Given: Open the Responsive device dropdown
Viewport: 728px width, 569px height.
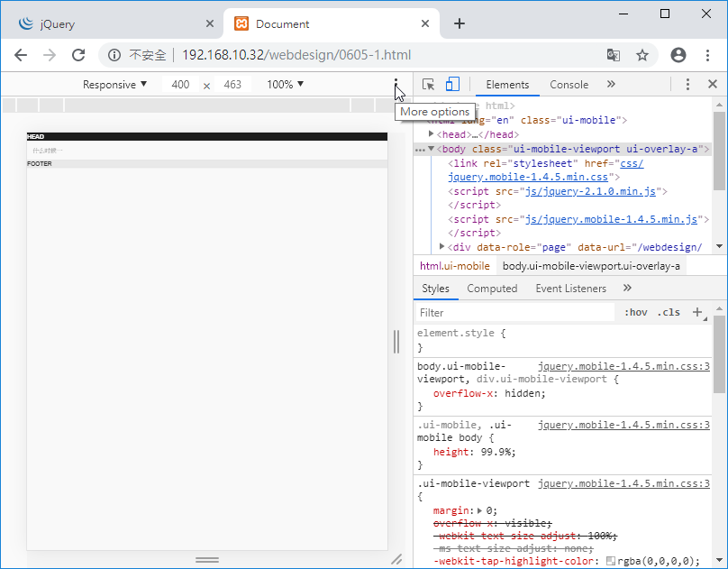Looking at the screenshot, I should [x=114, y=85].
